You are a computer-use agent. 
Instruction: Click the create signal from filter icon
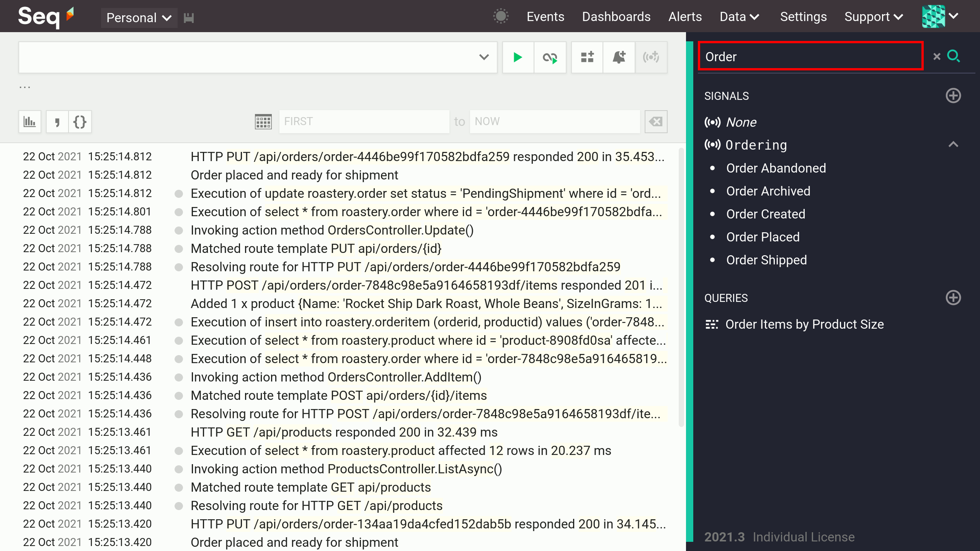click(x=651, y=57)
